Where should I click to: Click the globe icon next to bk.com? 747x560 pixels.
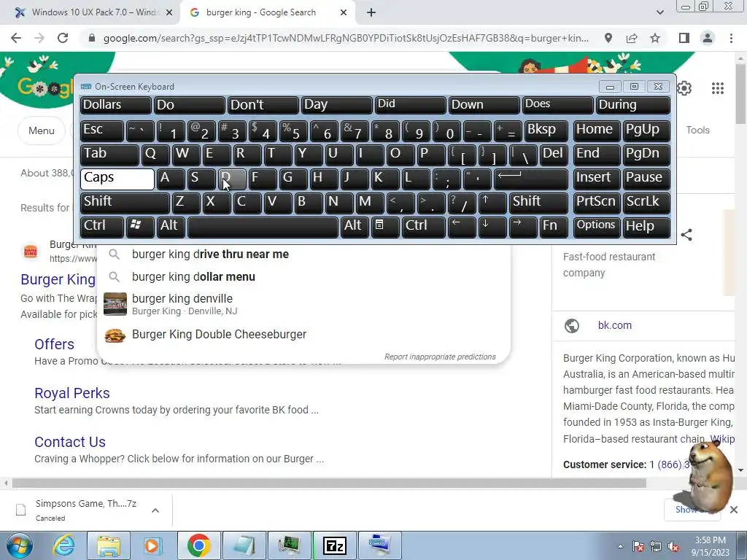(x=572, y=326)
